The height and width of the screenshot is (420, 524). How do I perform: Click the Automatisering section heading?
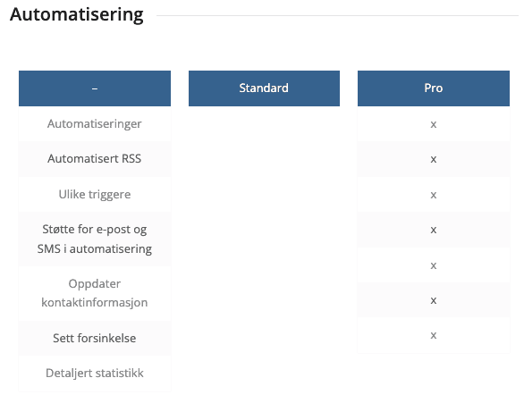[77, 15]
